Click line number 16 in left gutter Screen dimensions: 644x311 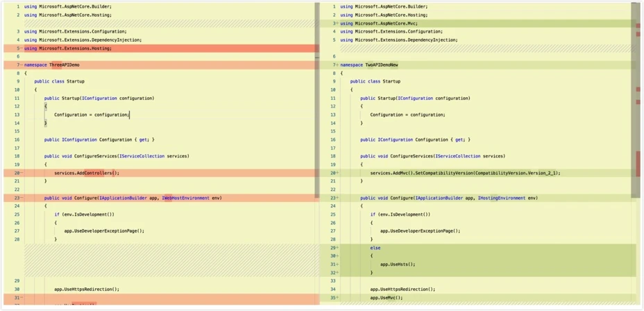point(17,140)
